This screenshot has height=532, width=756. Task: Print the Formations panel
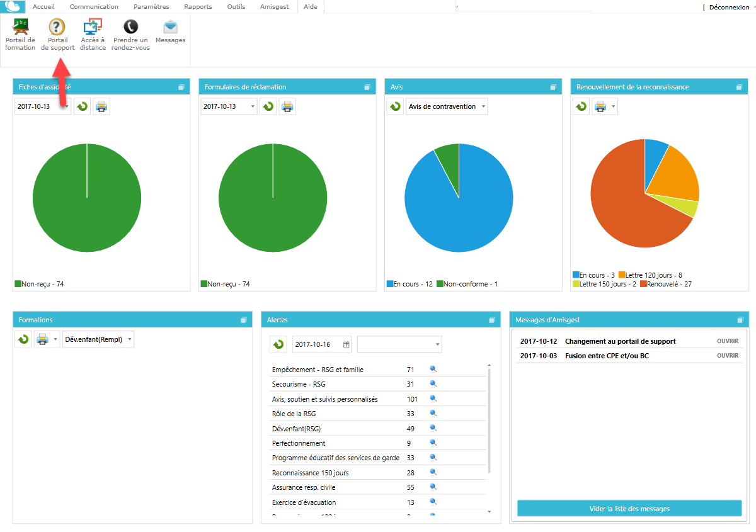[x=42, y=339]
